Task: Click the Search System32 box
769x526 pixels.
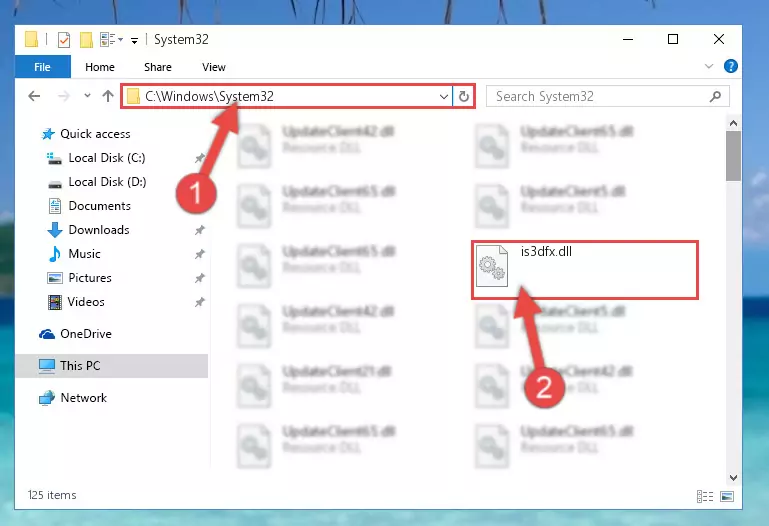Action: coord(607,96)
